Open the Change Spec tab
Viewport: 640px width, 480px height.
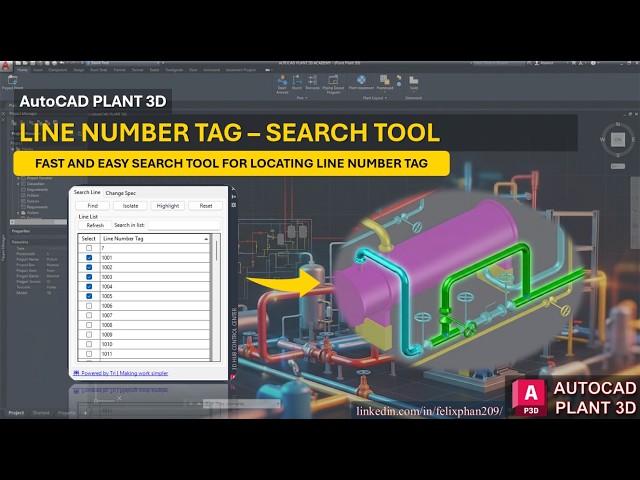pyautogui.click(x=120, y=193)
